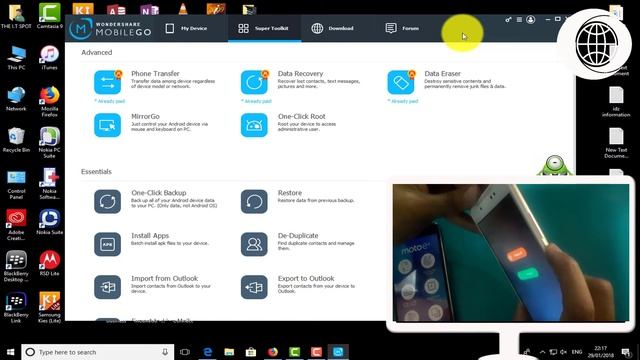Click the MobileGo taskbar button
Viewport: 640px width, 360px height.
tap(338, 352)
